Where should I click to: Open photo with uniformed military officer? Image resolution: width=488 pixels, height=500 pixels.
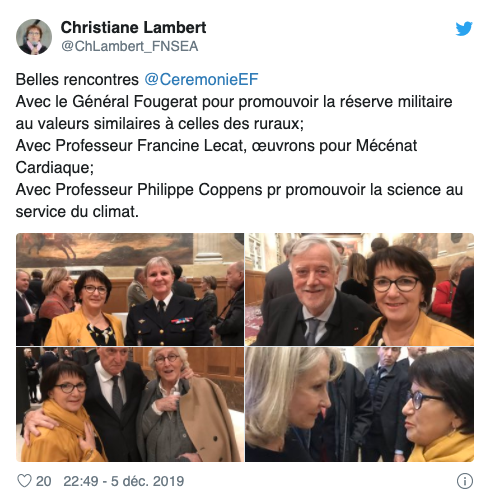[130, 289]
